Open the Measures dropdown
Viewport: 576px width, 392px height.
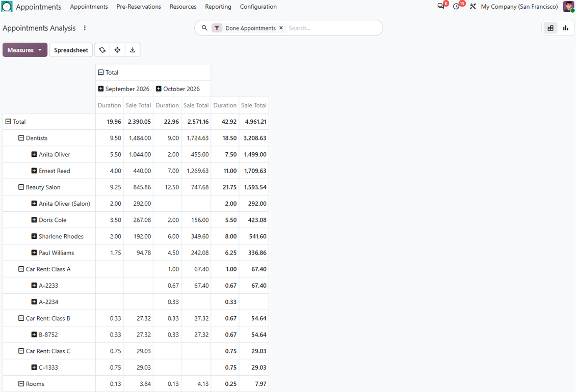coord(25,50)
